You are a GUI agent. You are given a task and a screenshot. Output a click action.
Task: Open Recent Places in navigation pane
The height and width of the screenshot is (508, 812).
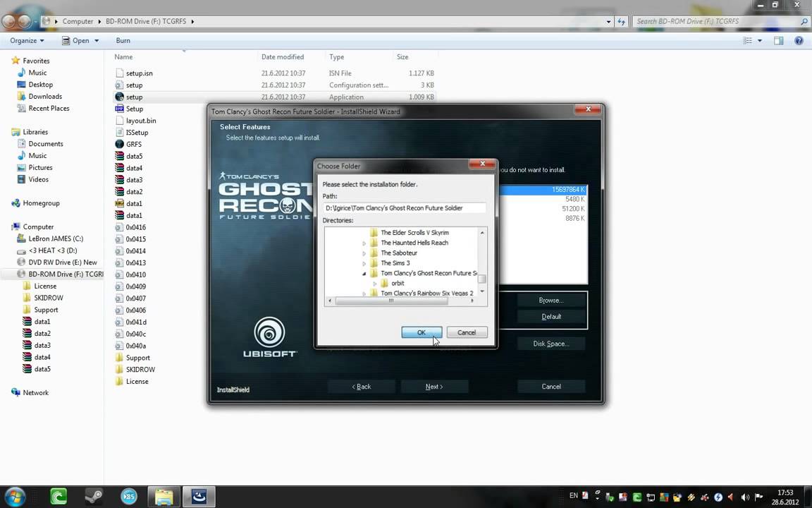click(x=49, y=109)
